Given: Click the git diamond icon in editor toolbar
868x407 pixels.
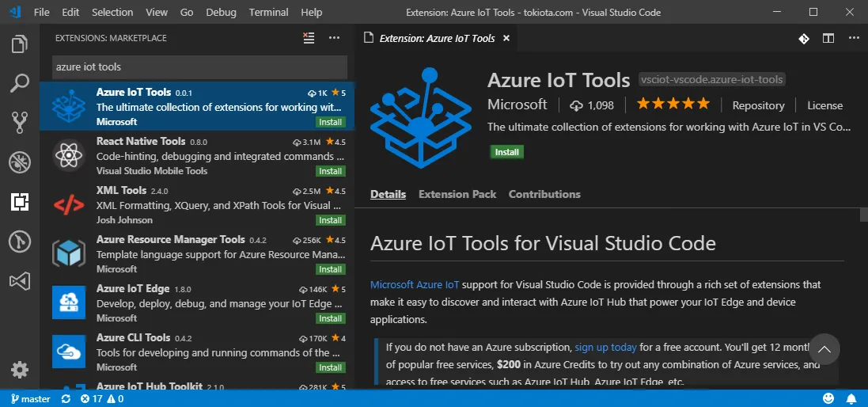Looking at the screenshot, I should [x=804, y=38].
